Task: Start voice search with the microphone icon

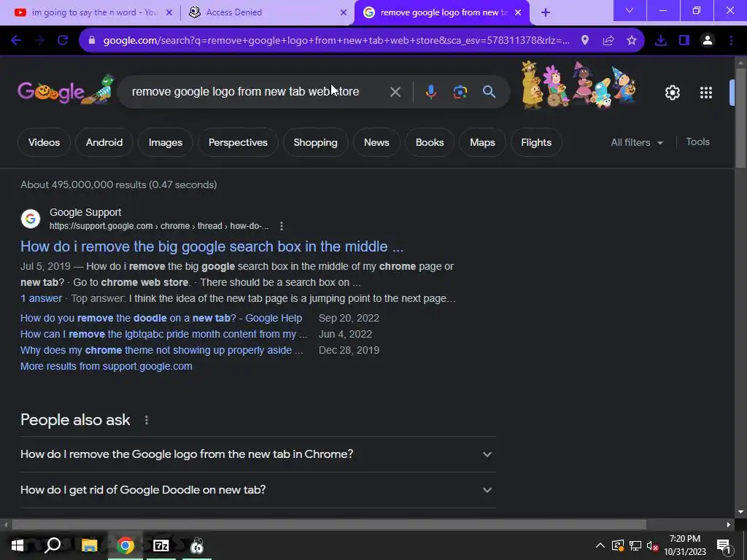Action: (430, 92)
